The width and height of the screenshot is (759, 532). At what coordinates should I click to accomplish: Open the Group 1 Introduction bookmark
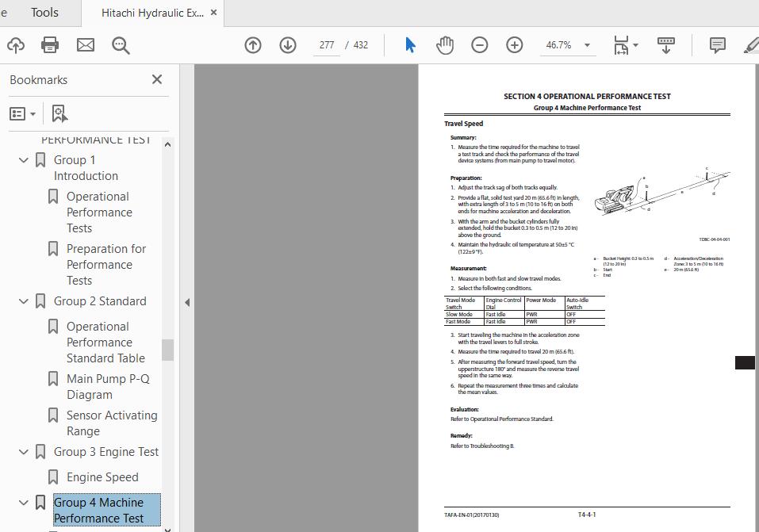(86, 167)
